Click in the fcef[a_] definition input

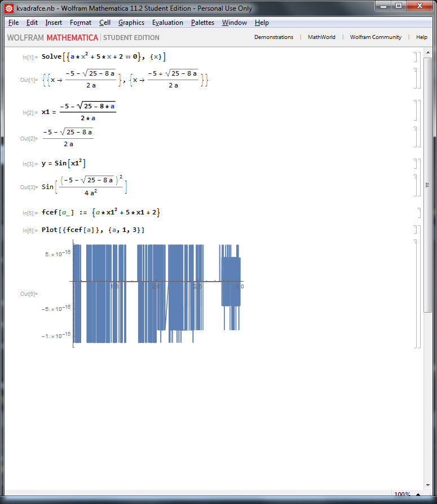pos(101,212)
